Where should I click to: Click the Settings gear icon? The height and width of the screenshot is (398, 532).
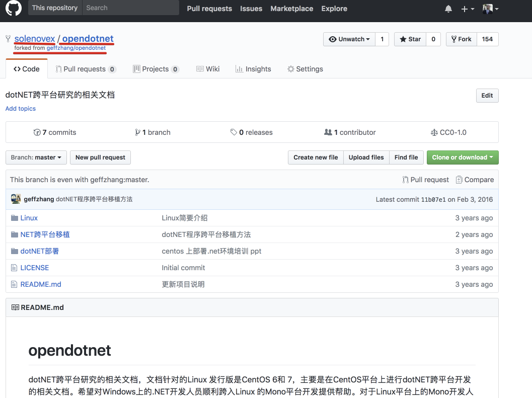[291, 69]
